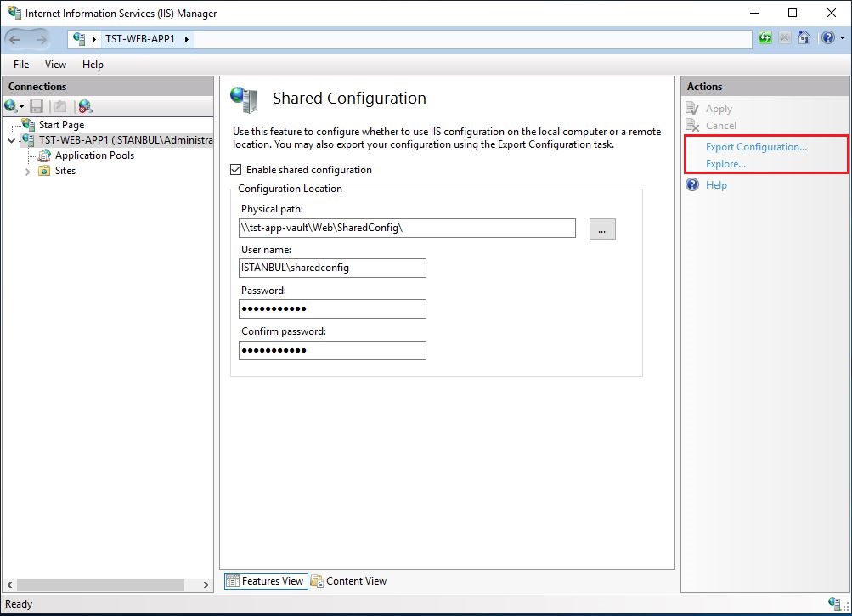The width and height of the screenshot is (852, 616).
Task: Click the Connections pane scrollbar right arrow
Action: pyautogui.click(x=206, y=585)
